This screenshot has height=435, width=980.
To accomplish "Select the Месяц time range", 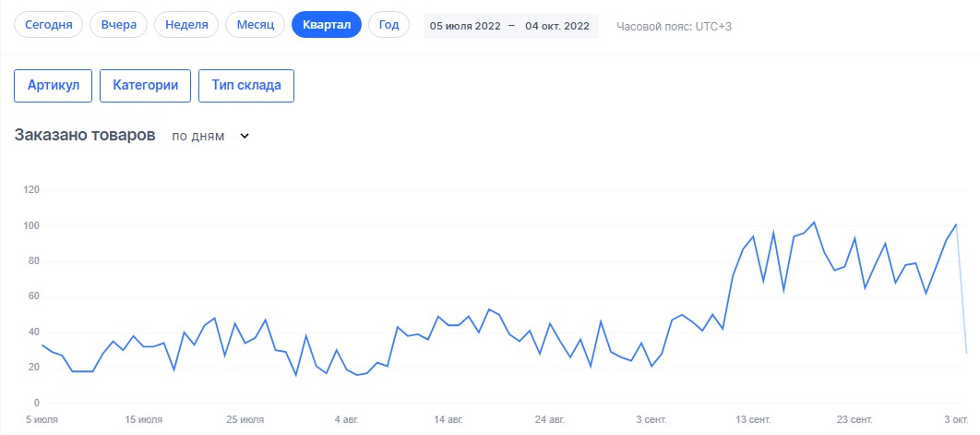I will pos(255,25).
